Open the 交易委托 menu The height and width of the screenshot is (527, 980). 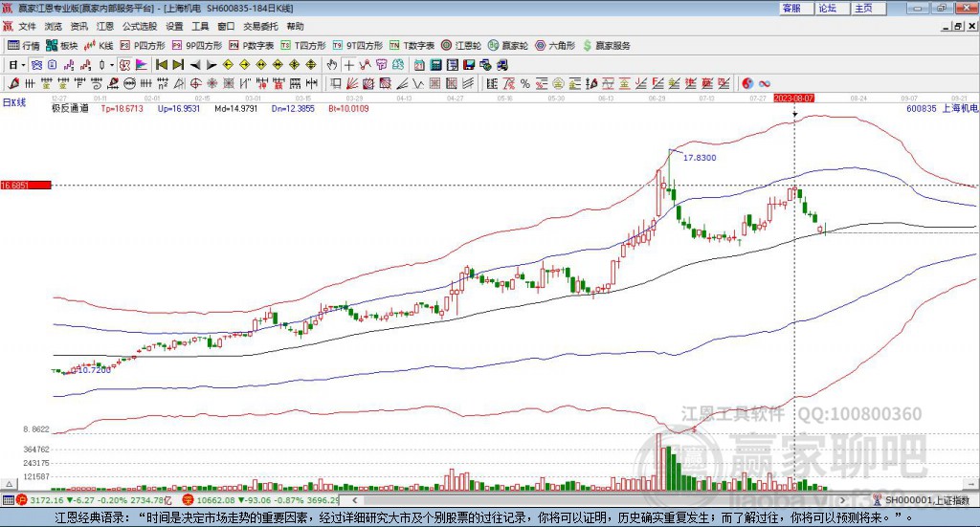coord(260,26)
